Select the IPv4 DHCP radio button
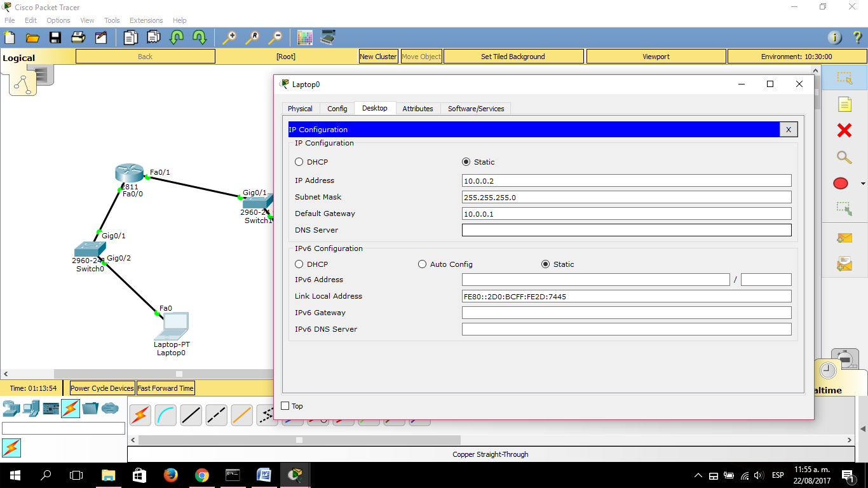 tap(299, 162)
